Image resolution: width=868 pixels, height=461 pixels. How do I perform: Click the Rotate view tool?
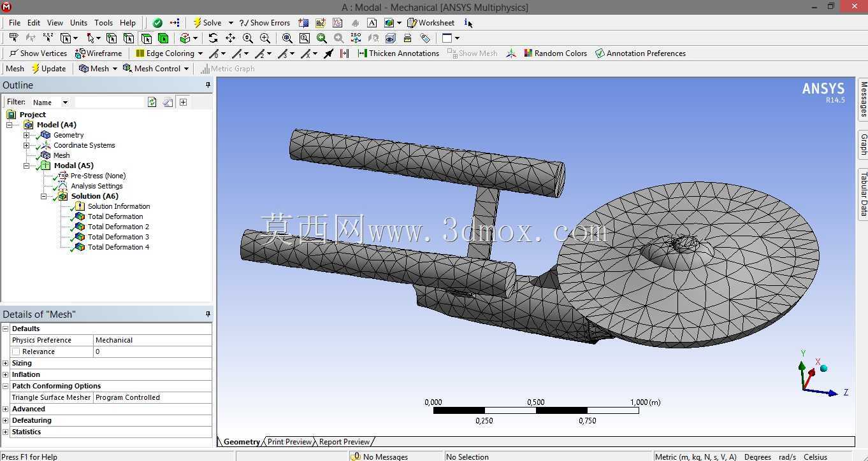pos(213,38)
